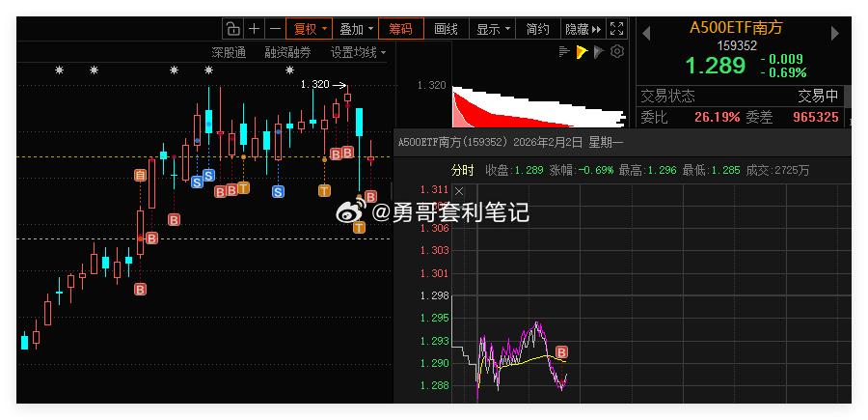
Task: Click B marker on intraday chart
Action: pyautogui.click(x=562, y=352)
